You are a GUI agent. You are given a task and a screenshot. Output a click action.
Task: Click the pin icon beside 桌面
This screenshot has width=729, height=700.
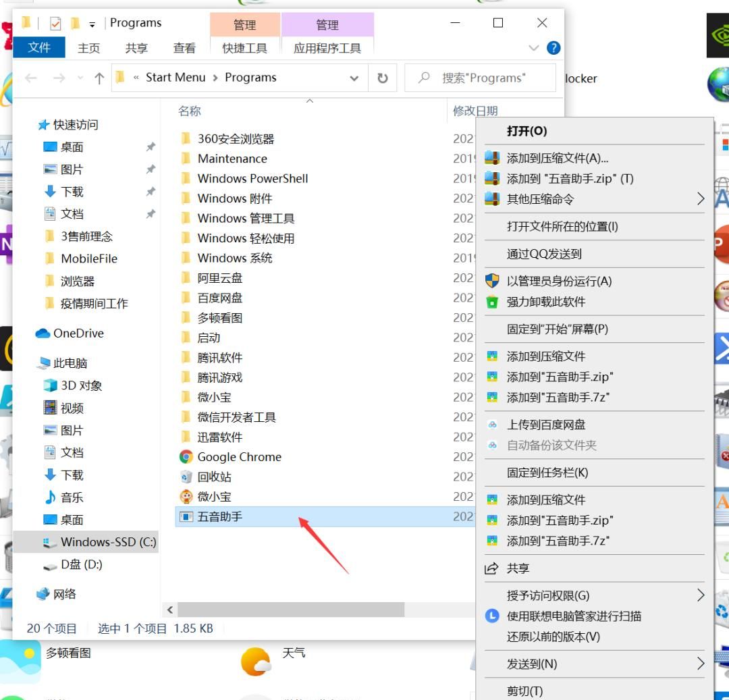pos(151,147)
